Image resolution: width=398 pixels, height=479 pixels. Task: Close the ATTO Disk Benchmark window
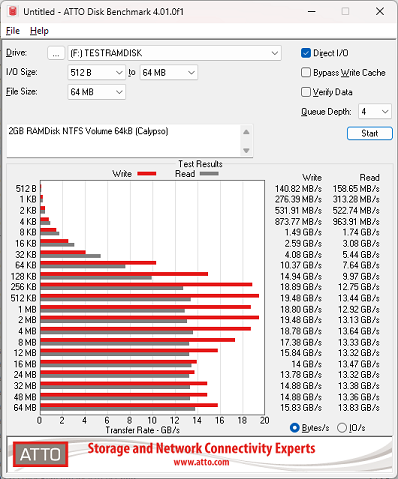coord(380,11)
